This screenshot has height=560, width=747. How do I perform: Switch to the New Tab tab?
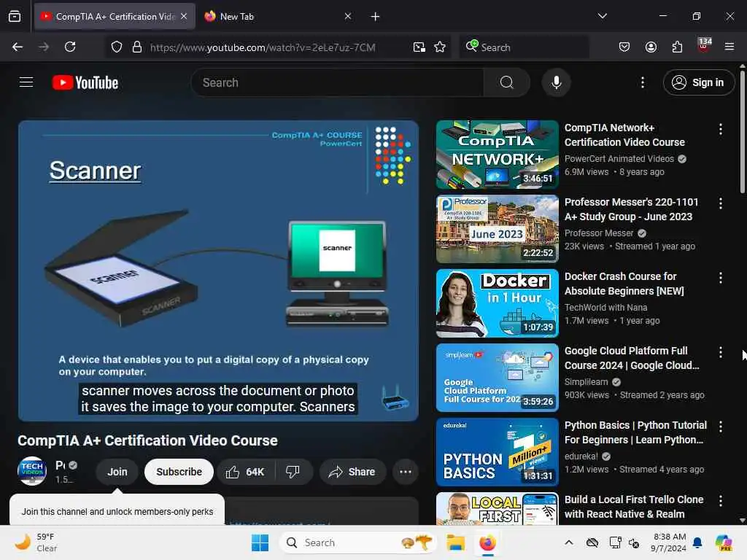point(271,16)
